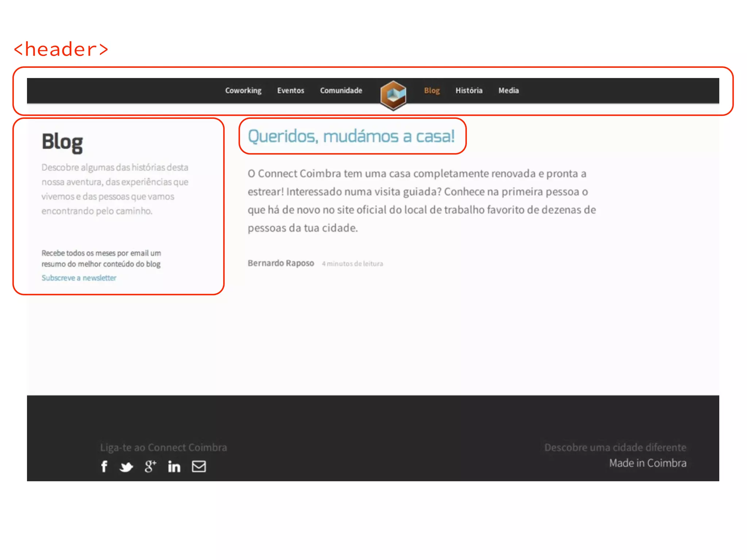Screen dimensions: 747x560
Task: Click Subscreve a newsletter link
Action: point(79,278)
